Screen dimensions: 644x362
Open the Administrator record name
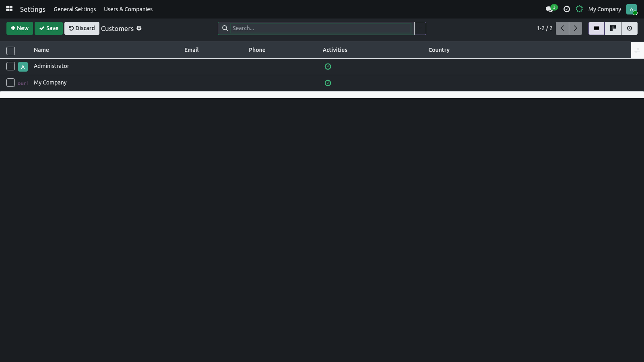pos(52,66)
